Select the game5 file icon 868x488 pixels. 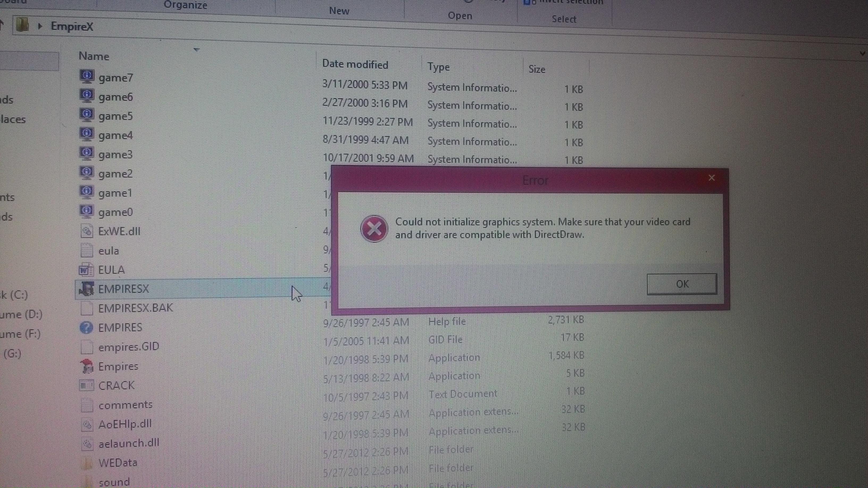[87, 115]
